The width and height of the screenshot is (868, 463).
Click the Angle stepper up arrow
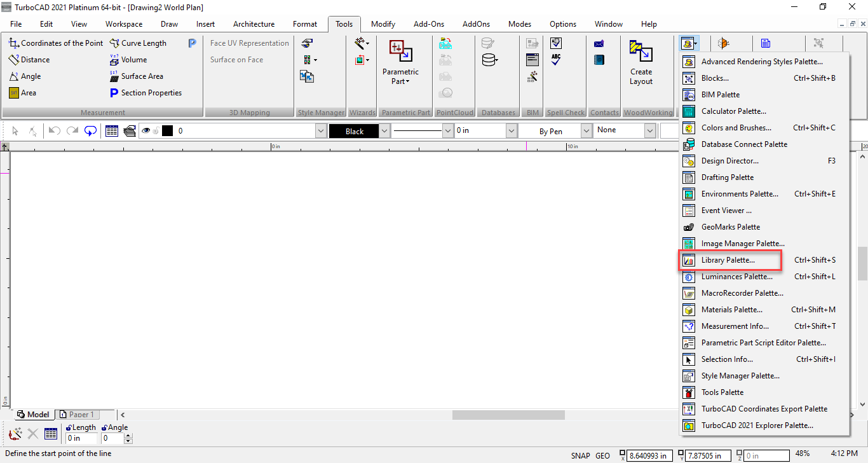tap(128, 436)
